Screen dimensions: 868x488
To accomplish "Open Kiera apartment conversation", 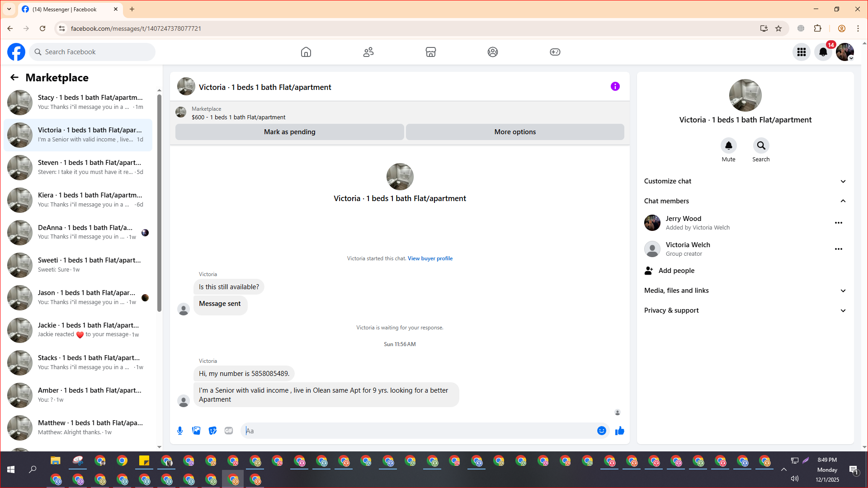I will [x=78, y=200].
